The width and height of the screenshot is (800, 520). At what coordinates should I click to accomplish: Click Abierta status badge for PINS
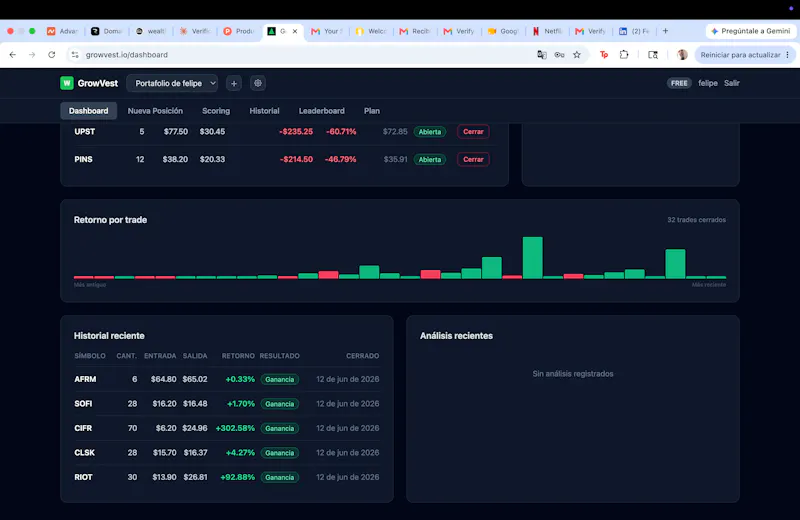tap(430, 159)
